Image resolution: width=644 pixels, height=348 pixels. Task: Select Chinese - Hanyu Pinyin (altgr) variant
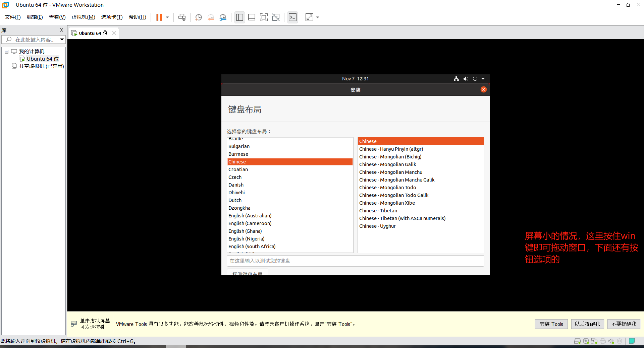point(421,149)
